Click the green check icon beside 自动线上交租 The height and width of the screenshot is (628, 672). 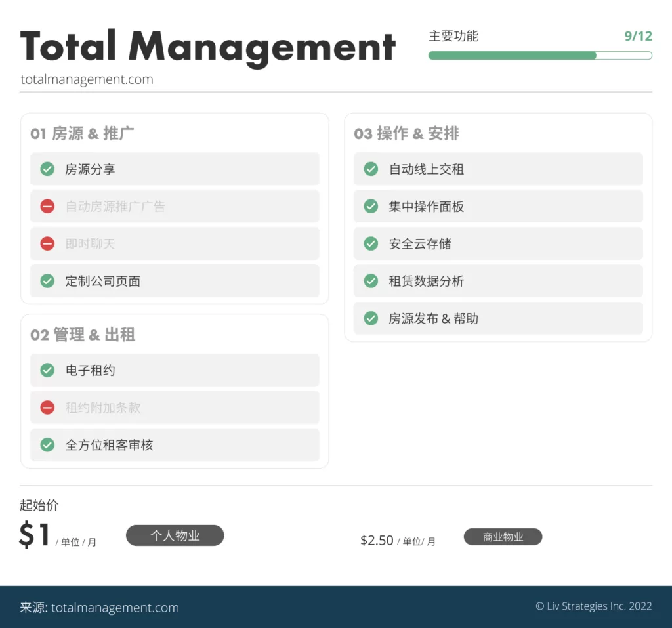pos(371,169)
